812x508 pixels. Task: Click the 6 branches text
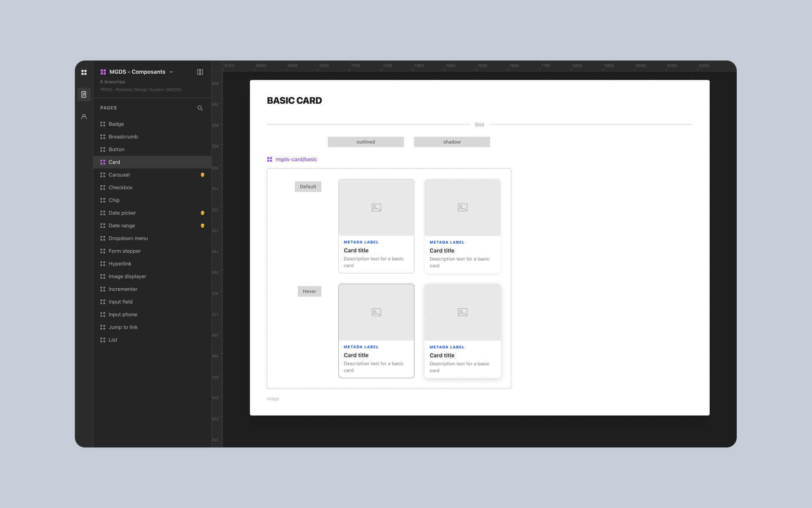(112, 82)
